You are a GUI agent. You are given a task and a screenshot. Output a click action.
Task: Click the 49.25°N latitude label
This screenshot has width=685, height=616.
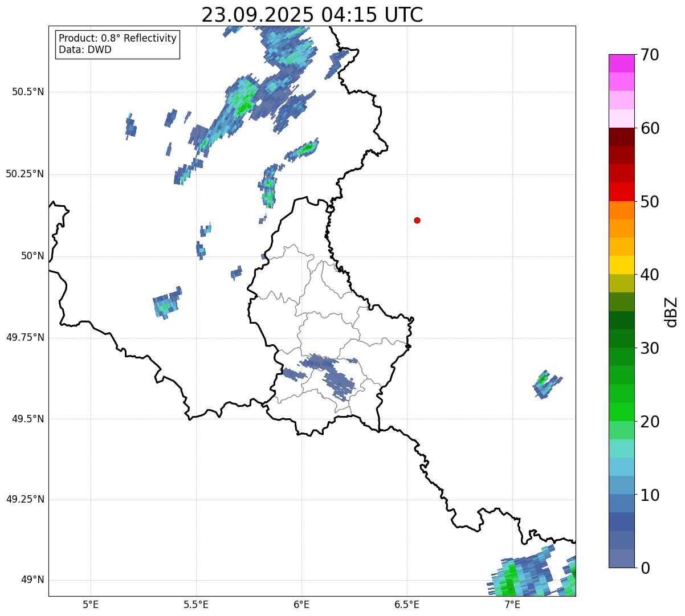[x=25, y=500]
